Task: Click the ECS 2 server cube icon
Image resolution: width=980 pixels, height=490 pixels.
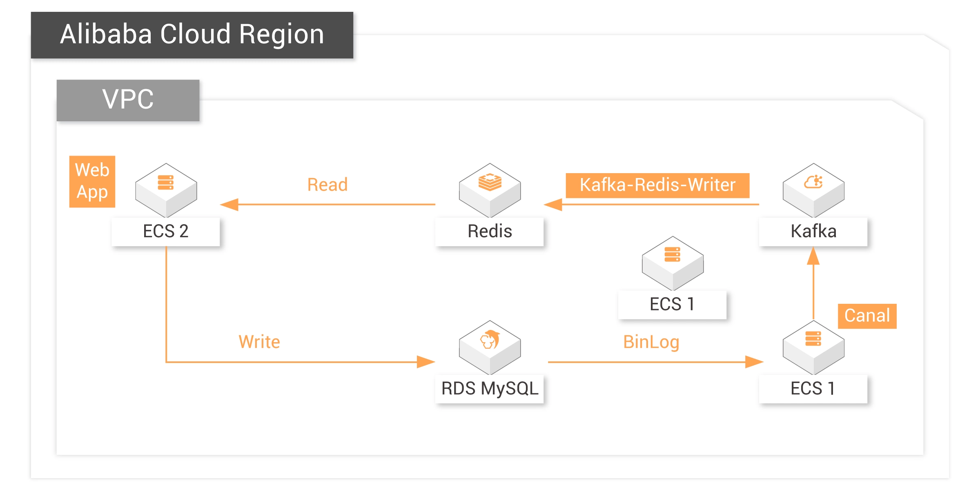Action: click(x=166, y=189)
